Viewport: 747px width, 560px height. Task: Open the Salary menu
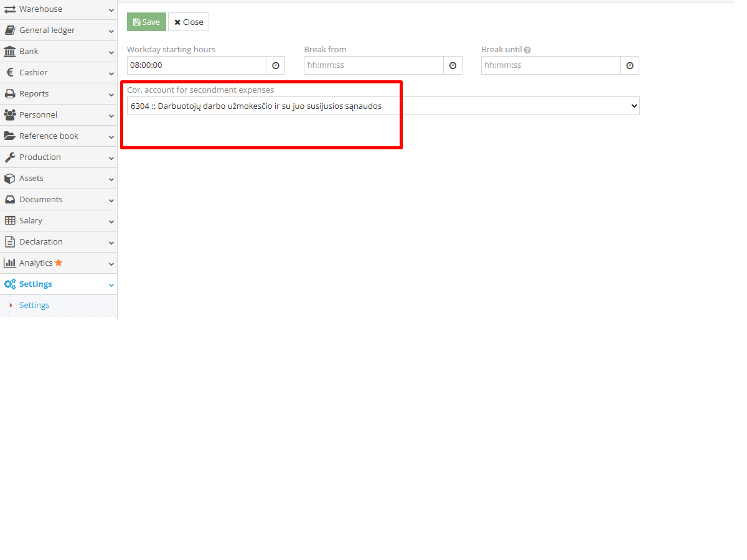31,221
